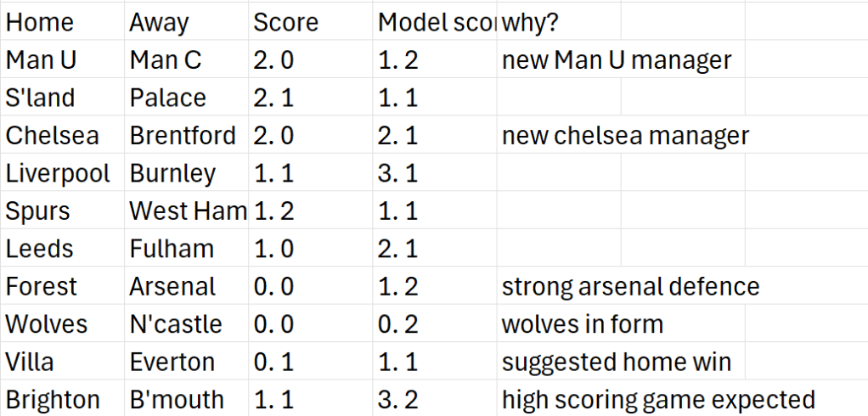Click the 'new Man U manager' cell
This screenshot has width=868, height=416.
tap(617, 60)
